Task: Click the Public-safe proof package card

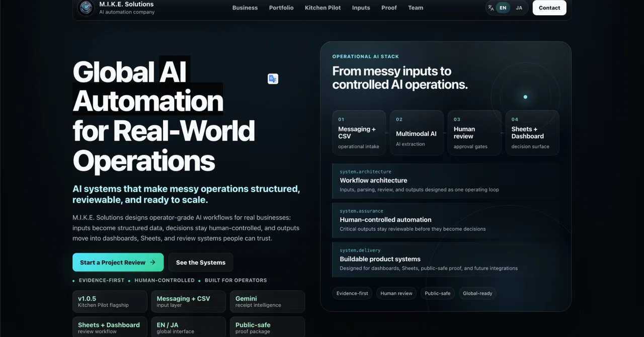Action: (x=267, y=327)
